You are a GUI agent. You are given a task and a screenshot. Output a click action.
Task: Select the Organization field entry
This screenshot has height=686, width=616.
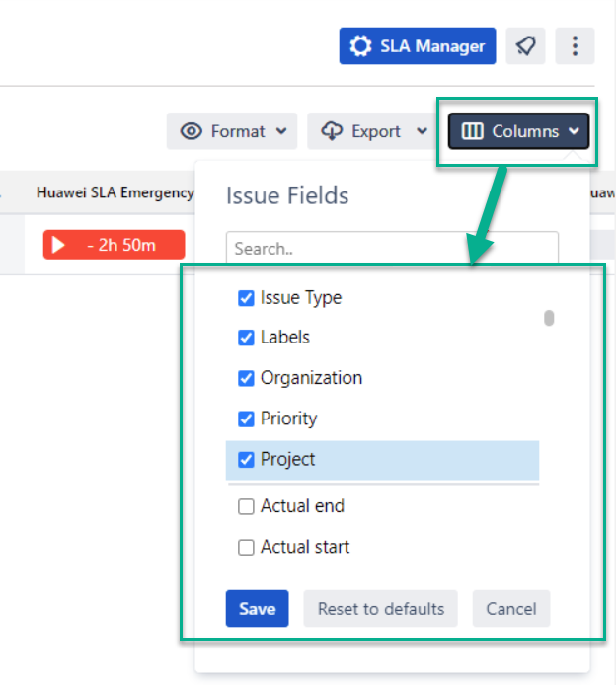[311, 378]
